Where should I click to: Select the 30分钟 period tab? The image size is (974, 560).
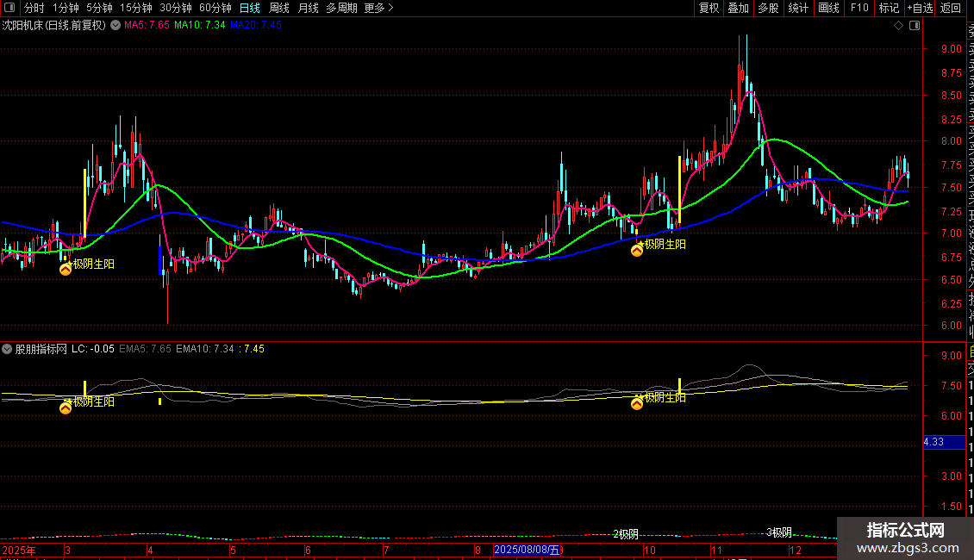pyautogui.click(x=176, y=8)
